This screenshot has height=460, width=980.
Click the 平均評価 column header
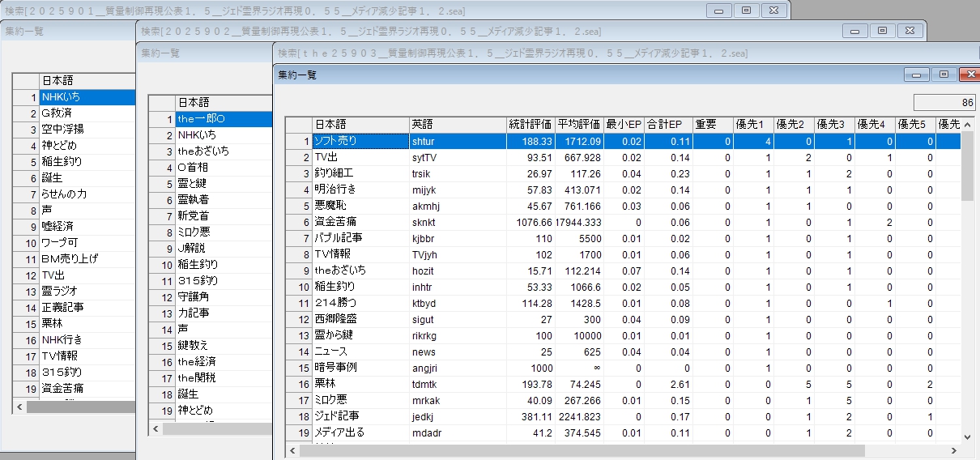pyautogui.click(x=579, y=125)
